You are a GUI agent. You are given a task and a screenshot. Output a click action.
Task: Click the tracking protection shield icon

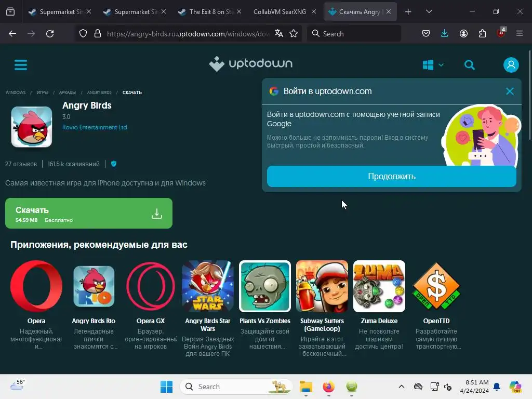click(x=83, y=34)
